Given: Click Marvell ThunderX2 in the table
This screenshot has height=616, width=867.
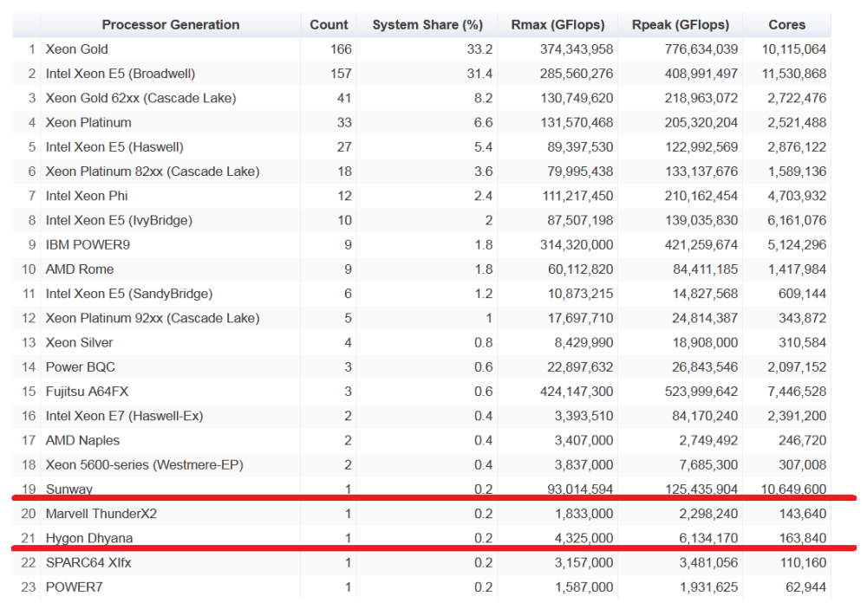Looking at the screenshot, I should click(101, 514).
